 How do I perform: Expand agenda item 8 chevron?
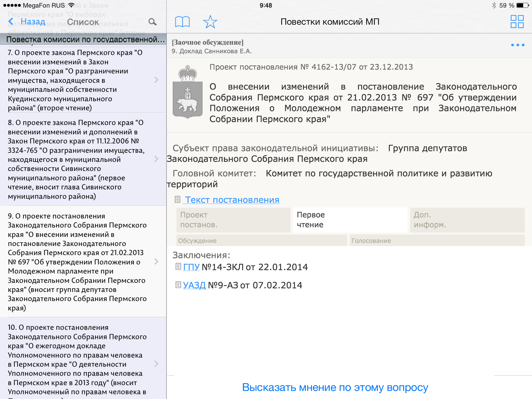[x=156, y=159]
